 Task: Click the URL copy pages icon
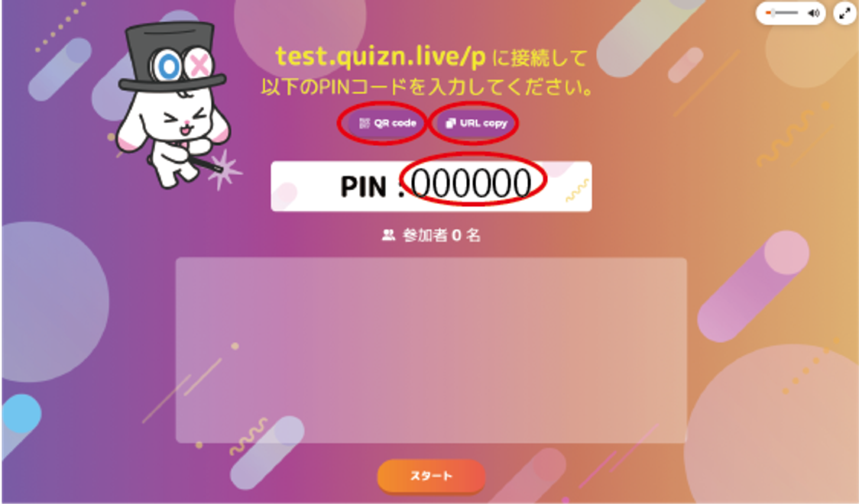click(450, 123)
